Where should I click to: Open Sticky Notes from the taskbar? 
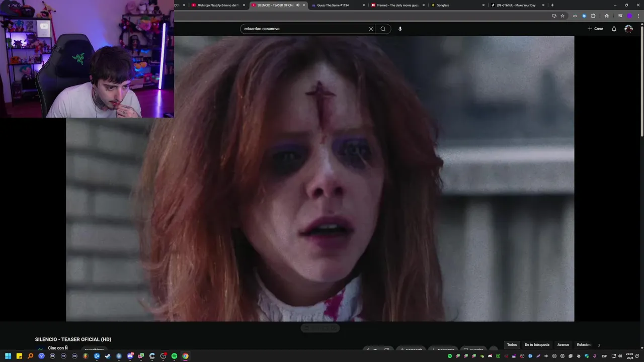pyautogui.click(x=19, y=356)
